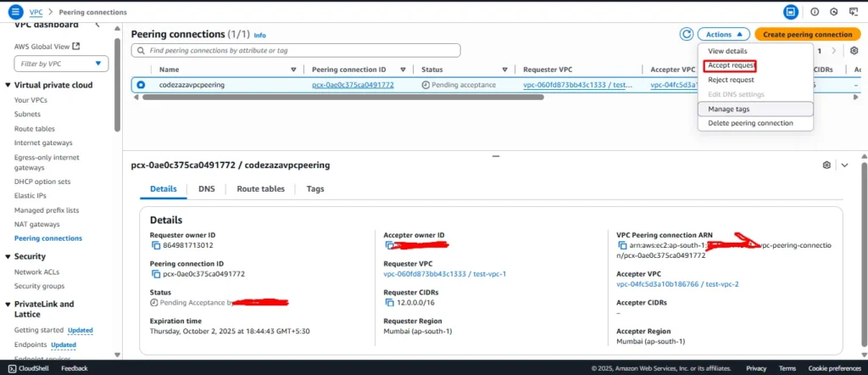
Task: Open the AWS services hamburger menu
Action: pos(15,11)
